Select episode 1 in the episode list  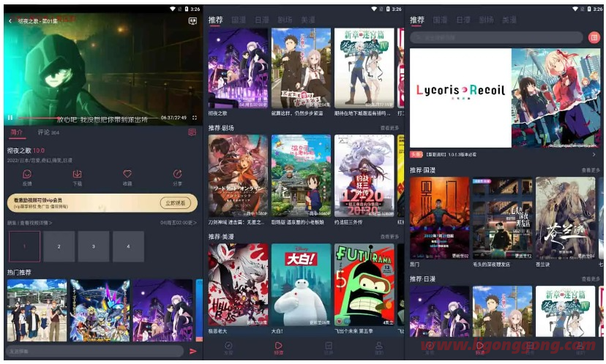click(x=24, y=246)
